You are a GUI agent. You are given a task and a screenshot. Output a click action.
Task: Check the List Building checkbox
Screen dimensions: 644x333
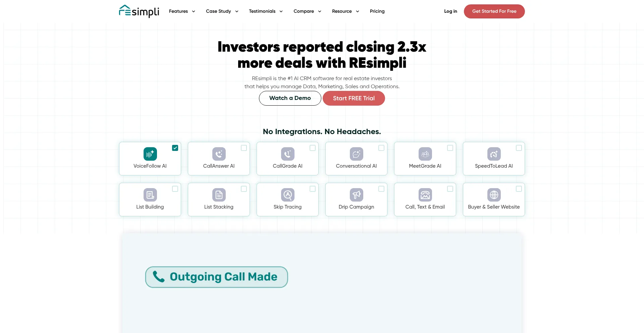click(175, 189)
